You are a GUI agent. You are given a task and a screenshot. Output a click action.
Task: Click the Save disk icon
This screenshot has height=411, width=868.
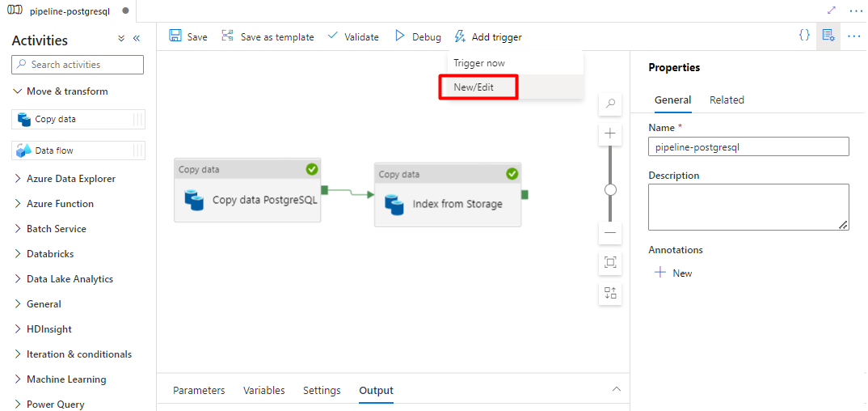pyautogui.click(x=175, y=36)
